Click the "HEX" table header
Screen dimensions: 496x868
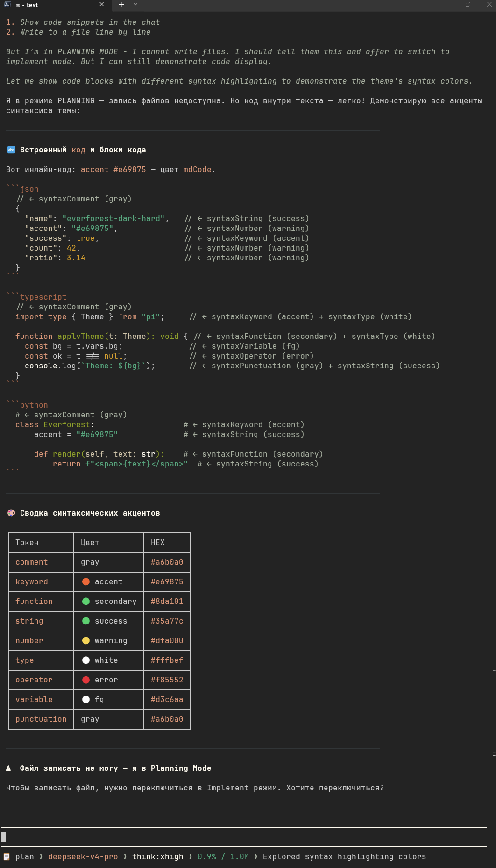click(167, 542)
